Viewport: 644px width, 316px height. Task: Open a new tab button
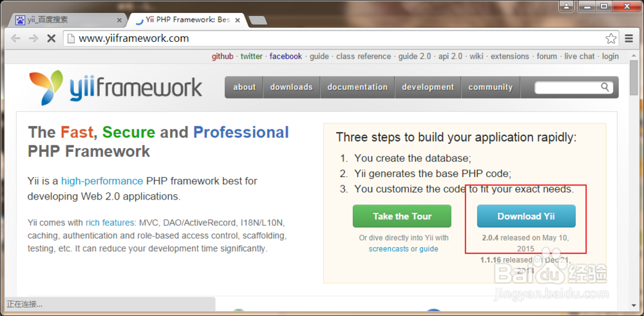[x=258, y=21]
